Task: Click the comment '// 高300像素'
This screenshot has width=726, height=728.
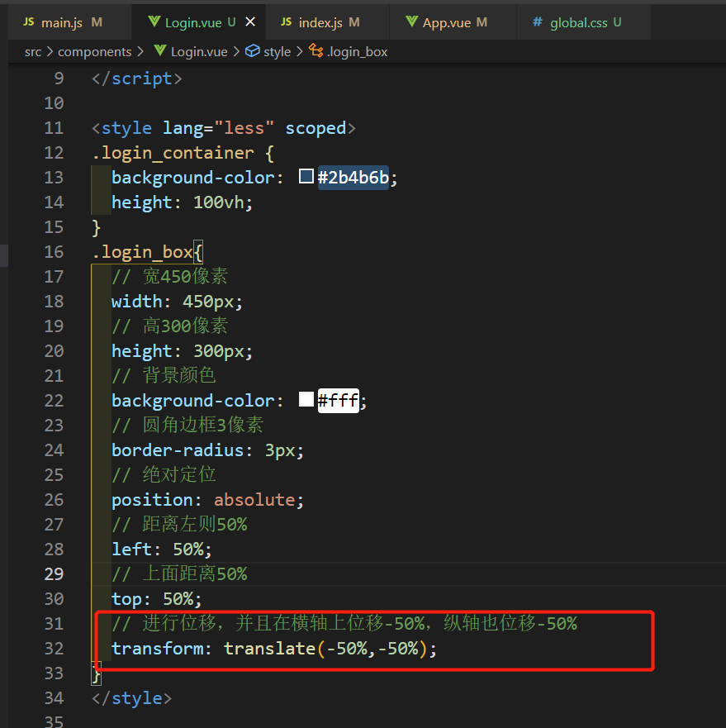Action: coord(170,326)
